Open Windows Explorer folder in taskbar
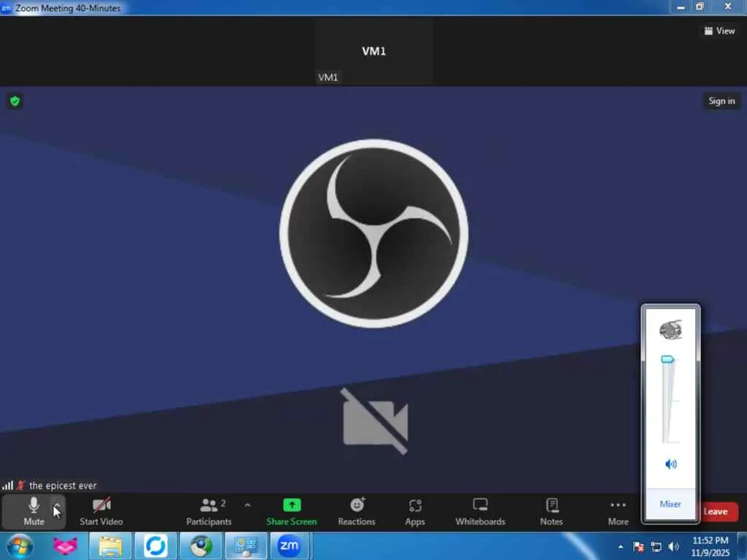The height and width of the screenshot is (560, 747). click(110, 545)
